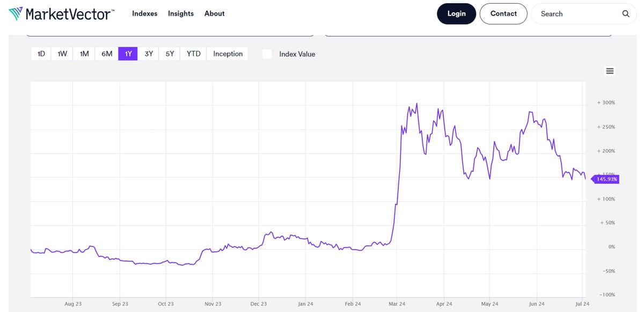Click the MarketVector logo
644x312 pixels.
[62, 13]
